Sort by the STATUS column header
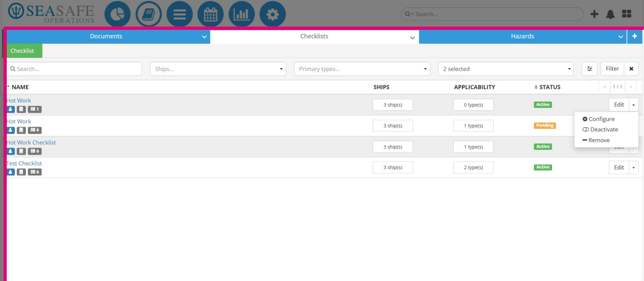The height and width of the screenshot is (281, 644). (x=550, y=87)
